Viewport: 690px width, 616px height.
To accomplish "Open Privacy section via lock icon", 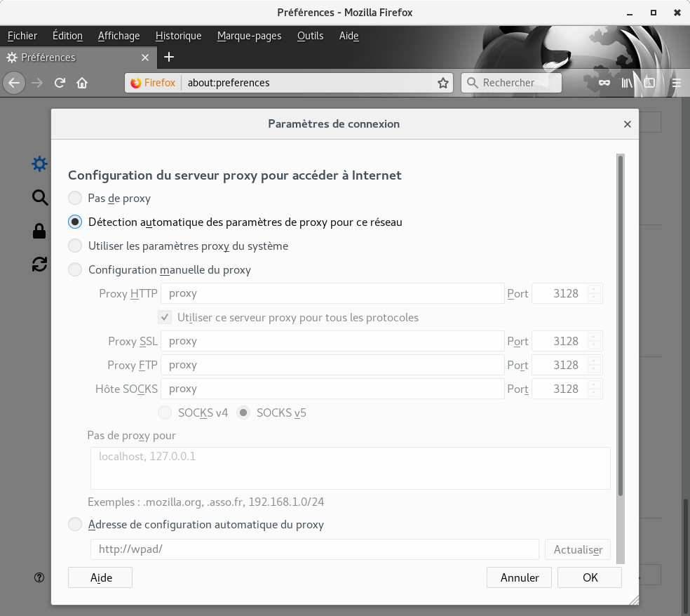I will [x=40, y=231].
